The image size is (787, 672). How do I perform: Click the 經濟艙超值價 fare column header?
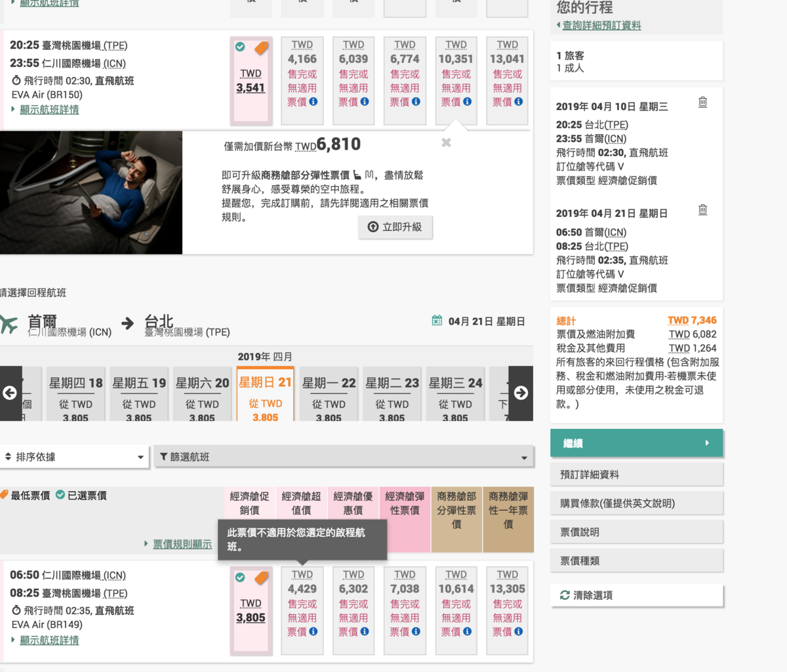[301, 504]
